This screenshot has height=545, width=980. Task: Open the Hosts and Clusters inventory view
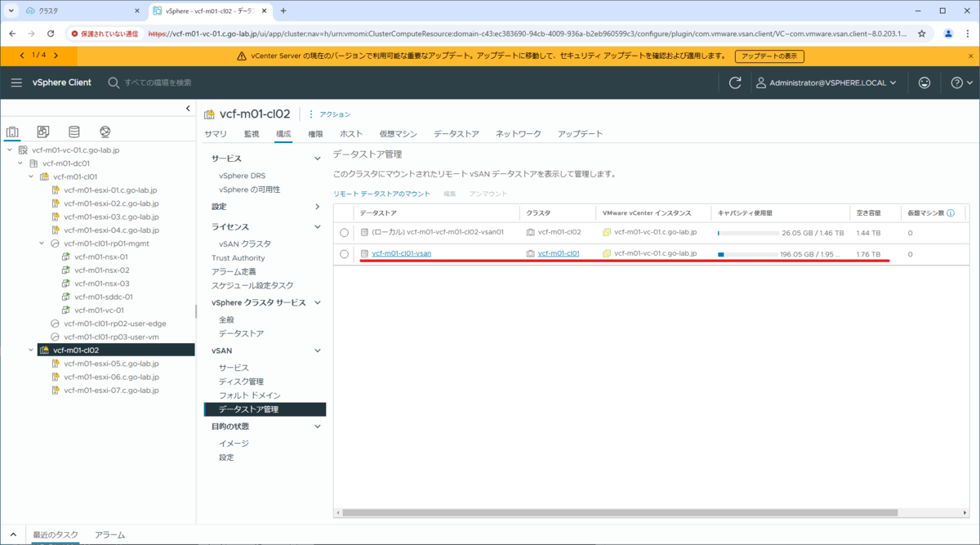tap(12, 132)
